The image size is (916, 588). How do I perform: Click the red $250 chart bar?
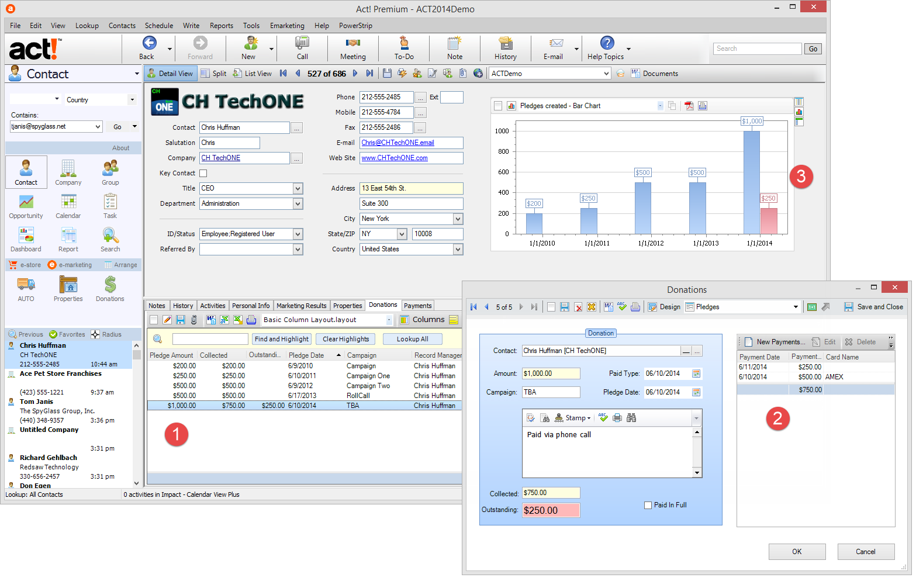pos(769,221)
